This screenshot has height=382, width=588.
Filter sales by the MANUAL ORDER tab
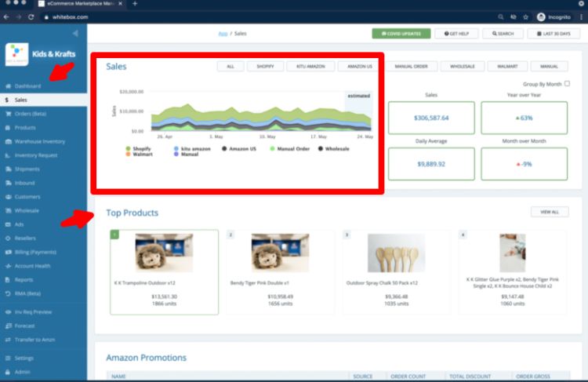(x=411, y=67)
